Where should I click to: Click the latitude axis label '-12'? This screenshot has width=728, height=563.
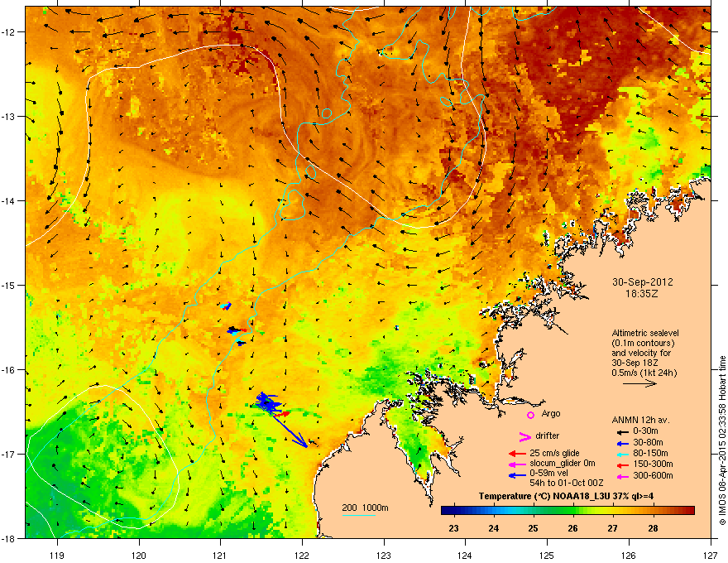[8, 32]
